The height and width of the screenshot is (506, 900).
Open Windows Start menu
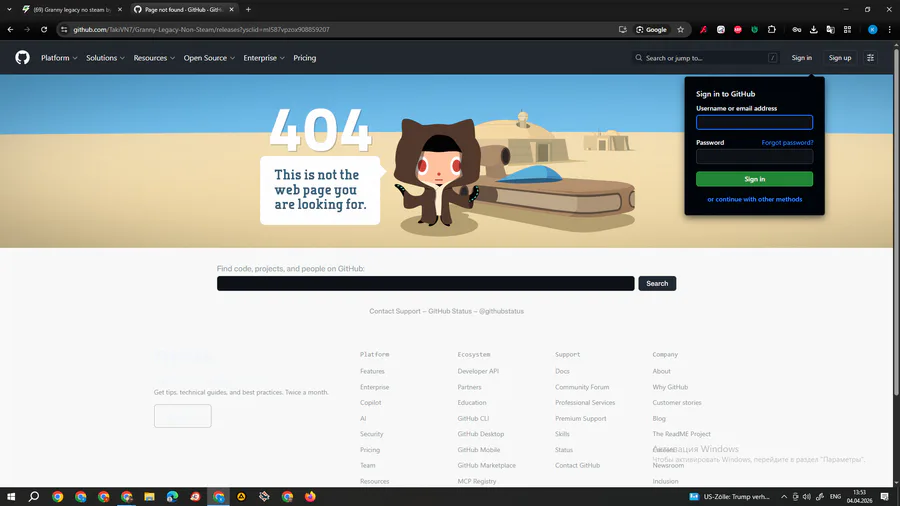pos(11,496)
